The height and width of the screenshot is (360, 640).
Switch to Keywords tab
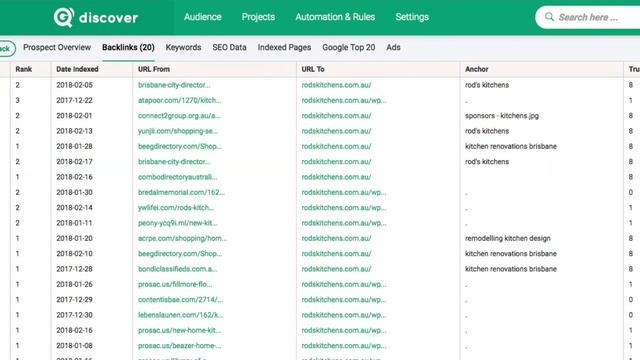[x=183, y=47]
